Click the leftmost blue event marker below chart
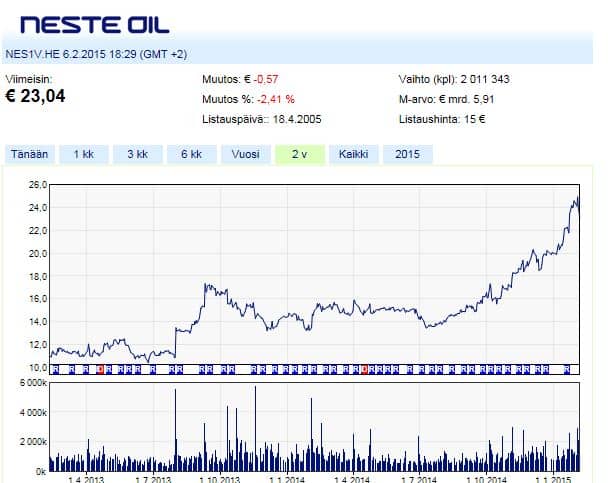608x483 pixels. click(x=56, y=369)
